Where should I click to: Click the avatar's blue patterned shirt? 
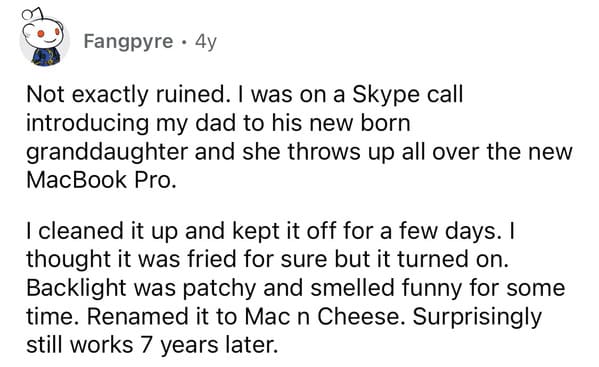(45, 57)
